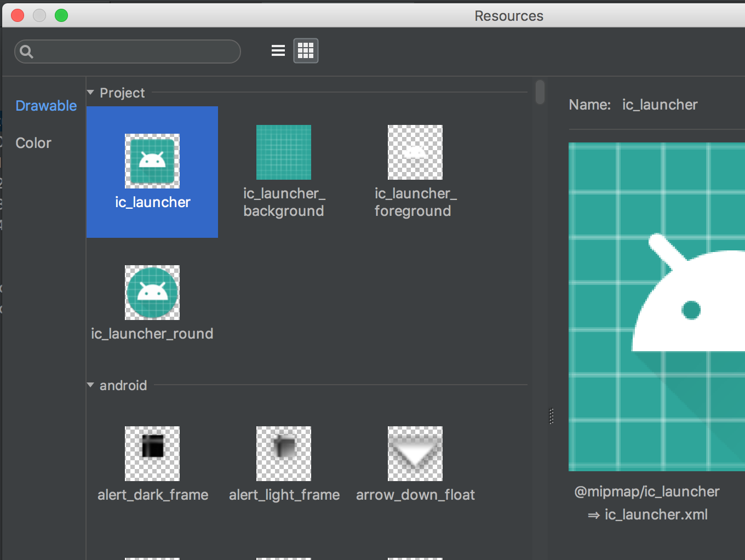Image resolution: width=745 pixels, height=560 pixels.
Task: Click the large ic_launcher preview image
Action: pos(657,307)
